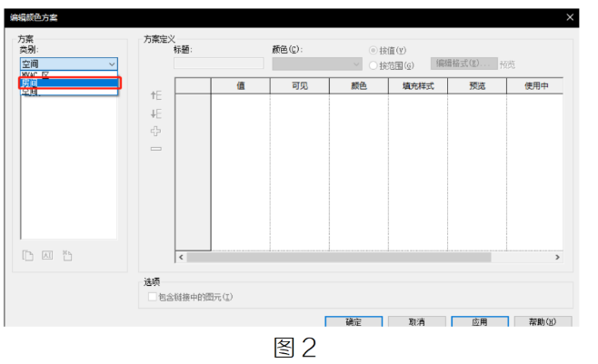
Task: Click the add value plus icon
Action: click(x=155, y=132)
